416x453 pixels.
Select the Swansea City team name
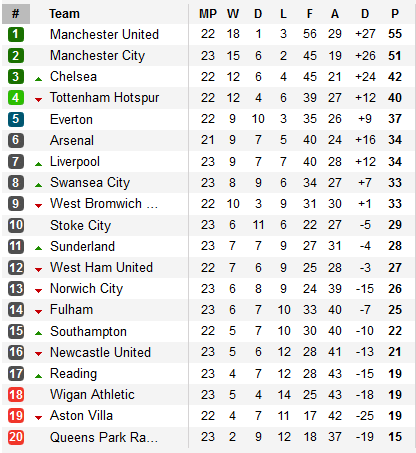(90, 183)
